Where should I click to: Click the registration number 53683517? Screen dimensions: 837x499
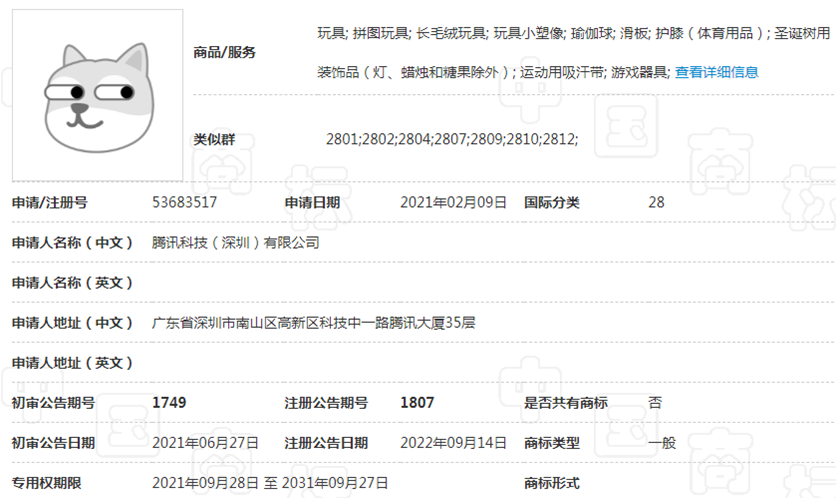pyautogui.click(x=185, y=202)
